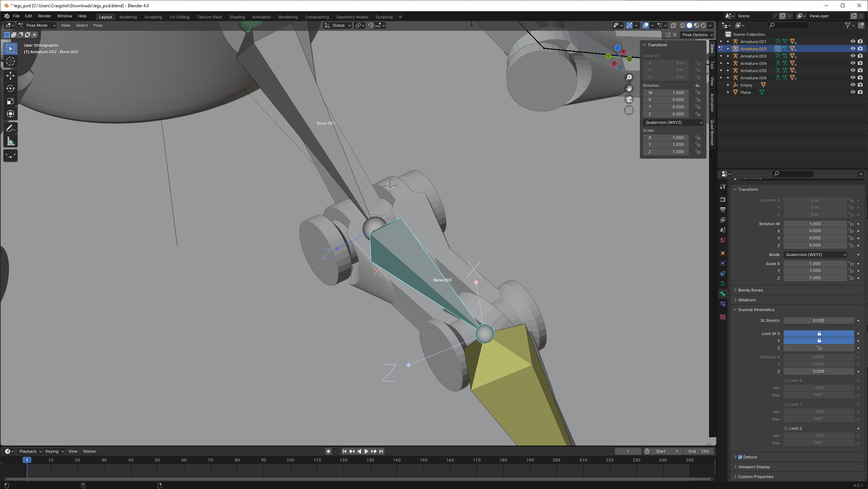Screen dimensions: 868x489
Task: Switch orthographic/perspective grid icon
Action: (x=629, y=110)
